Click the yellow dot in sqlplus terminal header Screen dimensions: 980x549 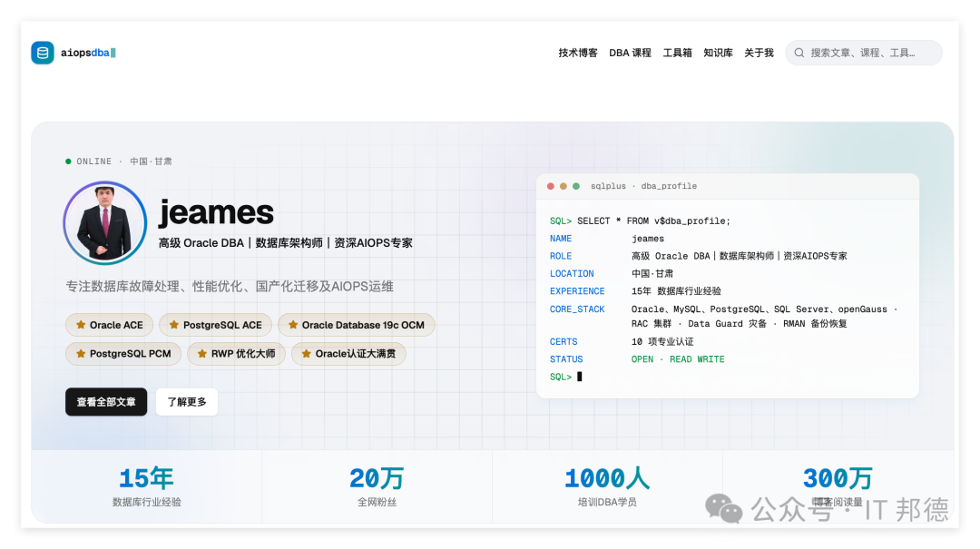563,186
